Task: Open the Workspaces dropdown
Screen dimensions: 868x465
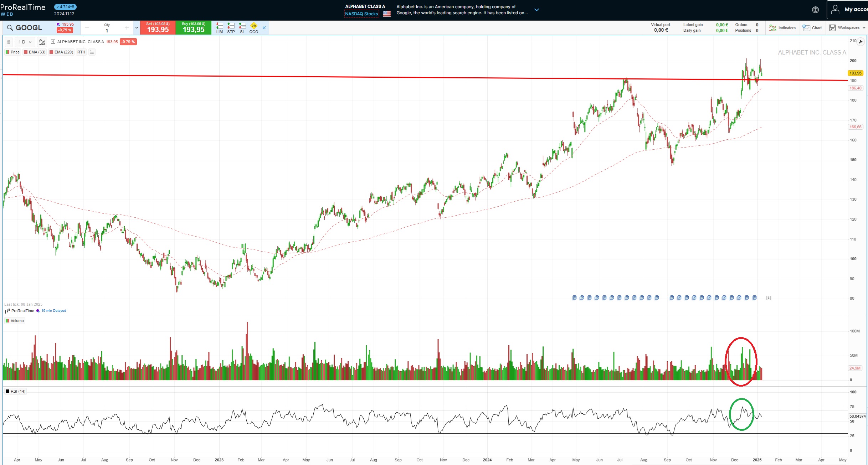Action: (x=847, y=28)
